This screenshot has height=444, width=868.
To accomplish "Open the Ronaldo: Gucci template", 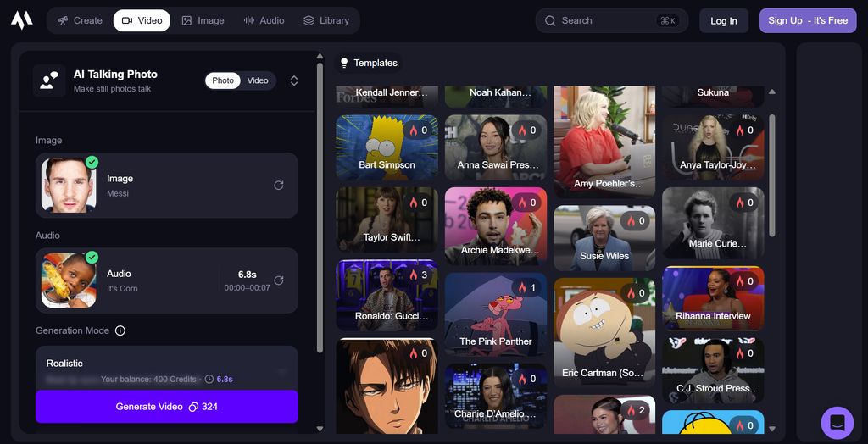I will (x=387, y=295).
